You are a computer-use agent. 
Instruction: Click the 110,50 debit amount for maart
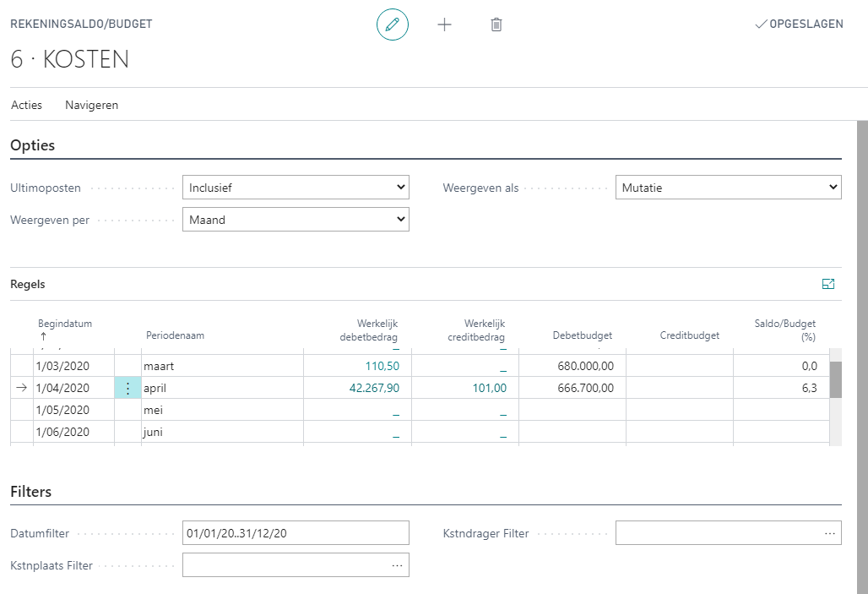[x=382, y=367]
